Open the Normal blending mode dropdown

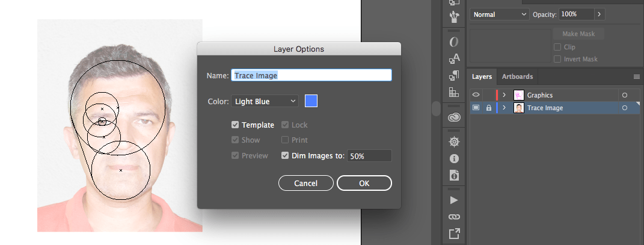500,14
